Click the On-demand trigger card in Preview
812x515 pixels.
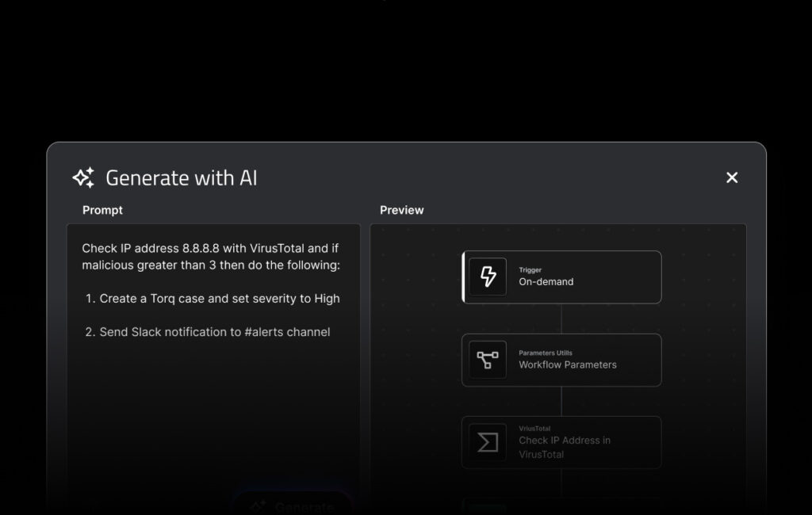[561, 277]
